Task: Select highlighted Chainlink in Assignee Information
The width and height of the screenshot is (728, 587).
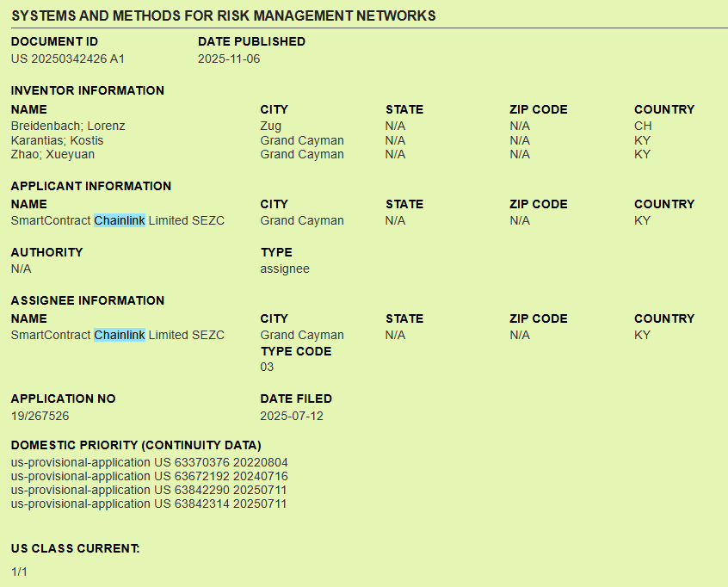Action: tap(120, 335)
